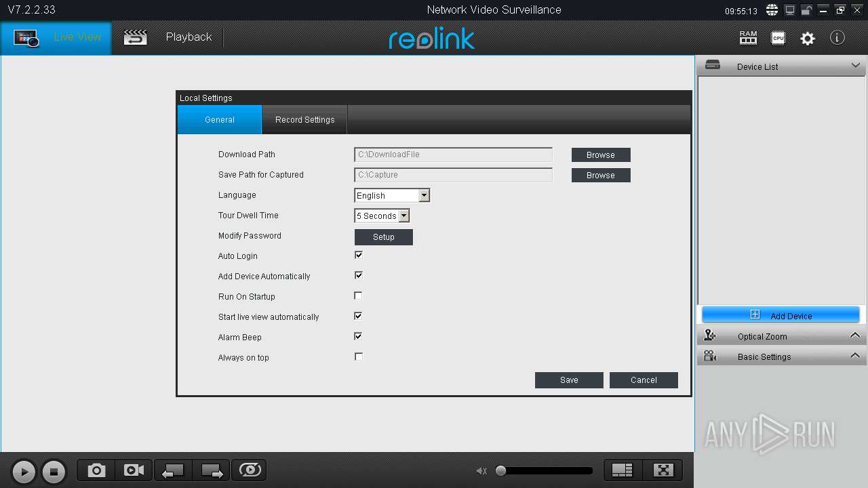This screenshot has width=868, height=488.
Task: Click the V7.2.2.33 version text
Action: click(32, 10)
